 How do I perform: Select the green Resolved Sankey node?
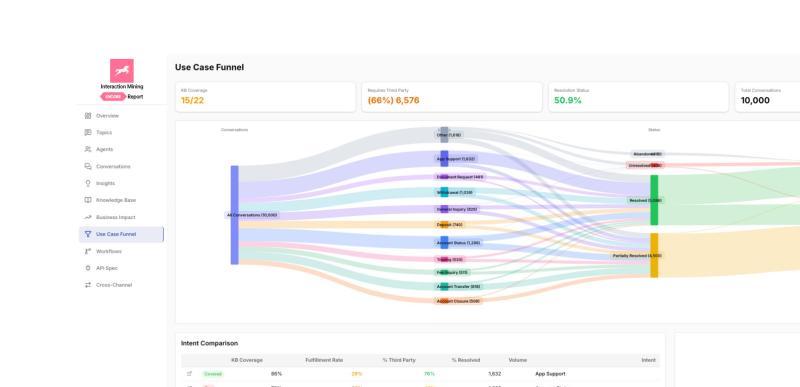654,200
